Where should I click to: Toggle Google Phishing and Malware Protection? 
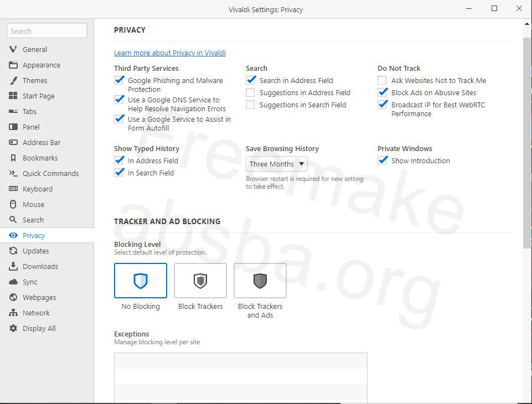pos(119,80)
